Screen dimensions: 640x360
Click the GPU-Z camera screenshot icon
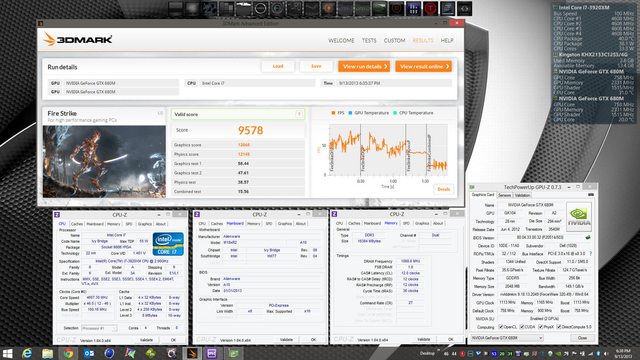point(590,195)
